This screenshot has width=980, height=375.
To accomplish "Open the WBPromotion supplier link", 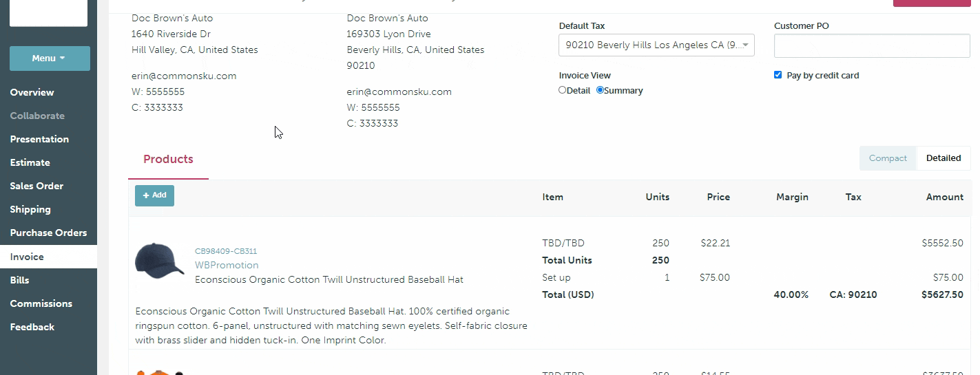I will tap(227, 265).
